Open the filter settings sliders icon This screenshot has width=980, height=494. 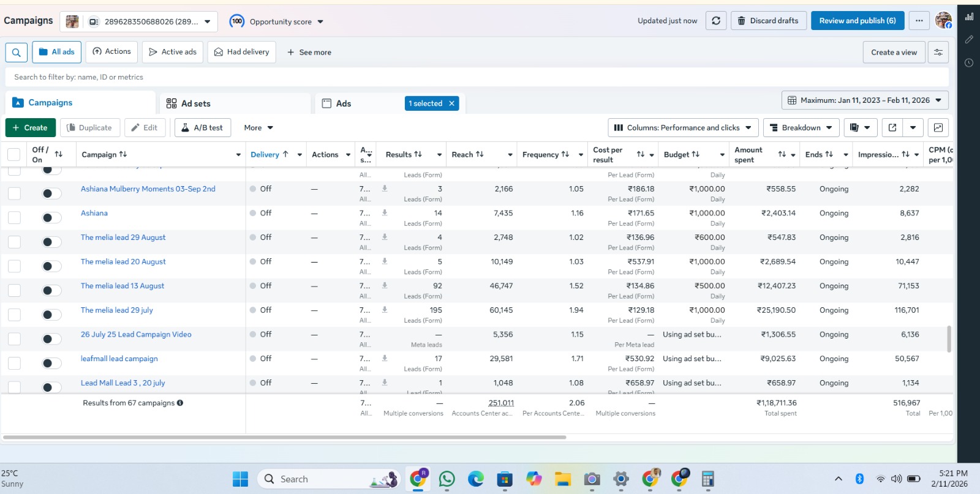click(938, 53)
